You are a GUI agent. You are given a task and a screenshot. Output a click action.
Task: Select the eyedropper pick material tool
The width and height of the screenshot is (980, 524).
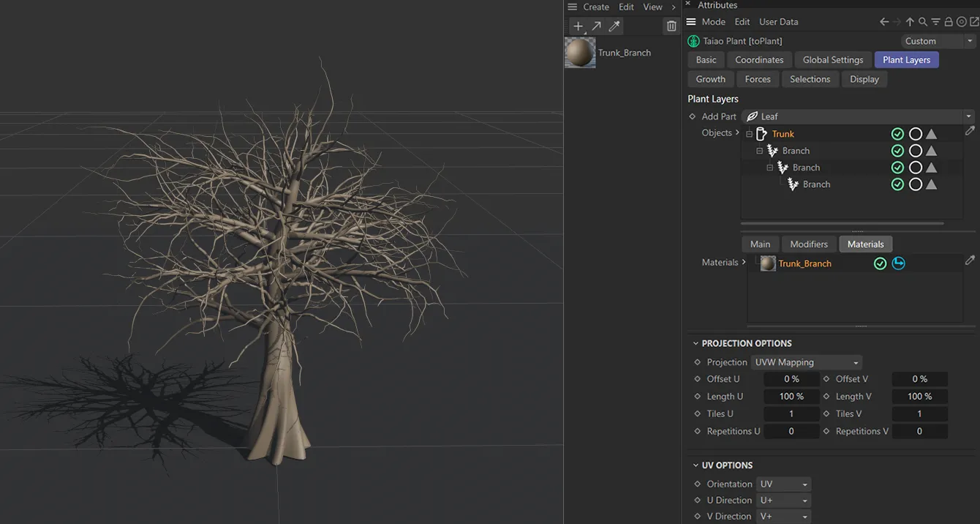point(614,26)
